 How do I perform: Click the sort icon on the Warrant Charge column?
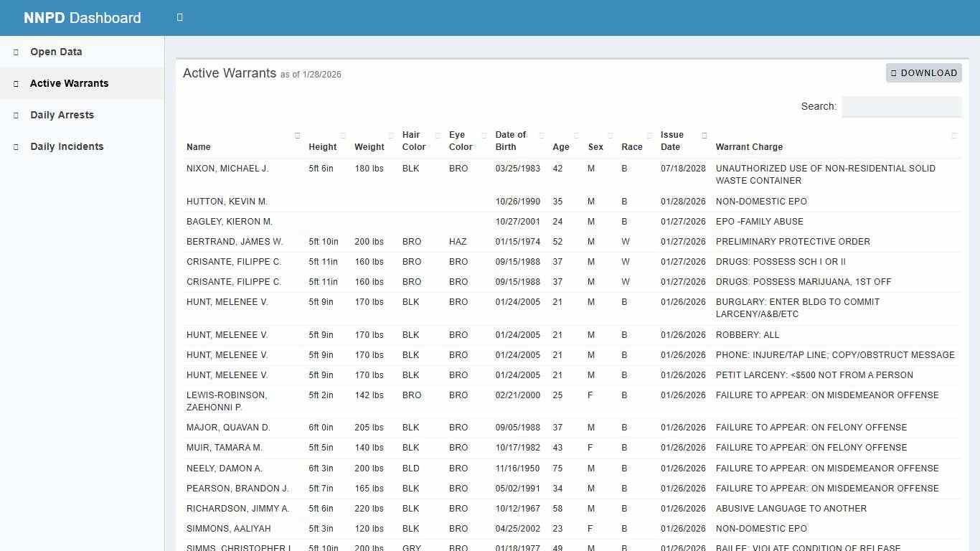pyautogui.click(x=953, y=136)
